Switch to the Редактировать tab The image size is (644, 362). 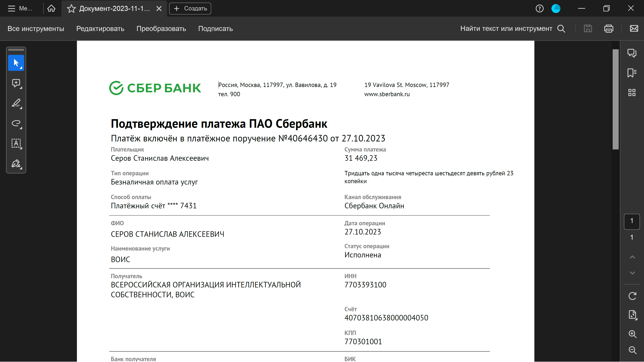(100, 29)
